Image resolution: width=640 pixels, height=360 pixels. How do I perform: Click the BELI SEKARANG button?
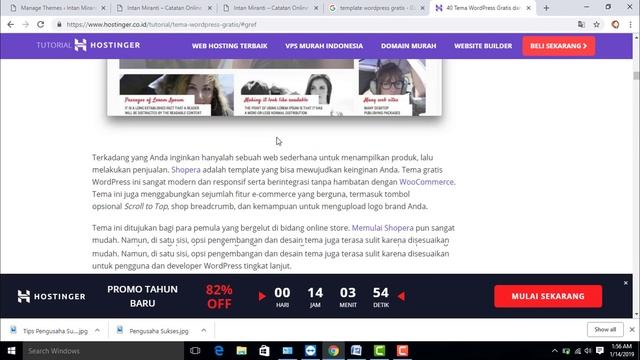pyautogui.click(x=558, y=46)
